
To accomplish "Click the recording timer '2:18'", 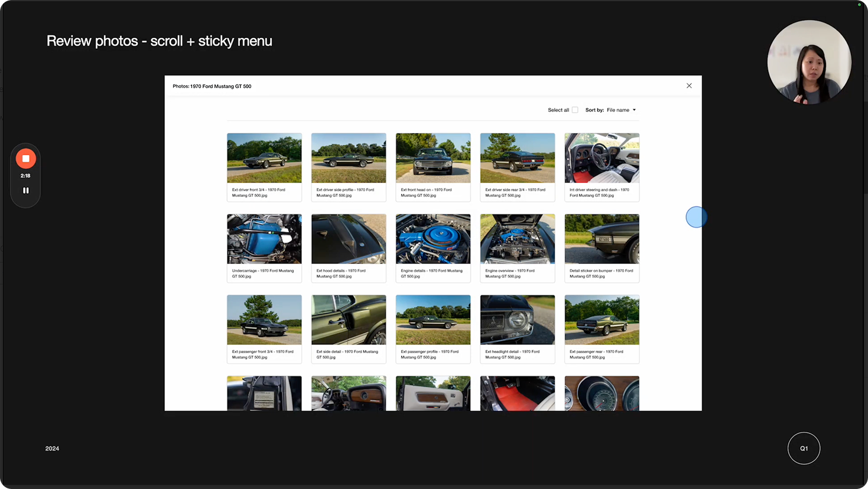I will (x=25, y=176).
